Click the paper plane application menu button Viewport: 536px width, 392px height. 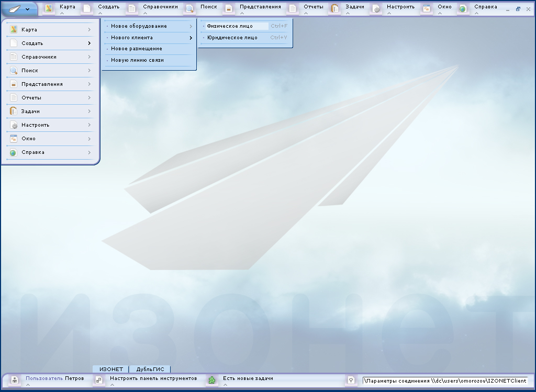(x=19, y=8)
